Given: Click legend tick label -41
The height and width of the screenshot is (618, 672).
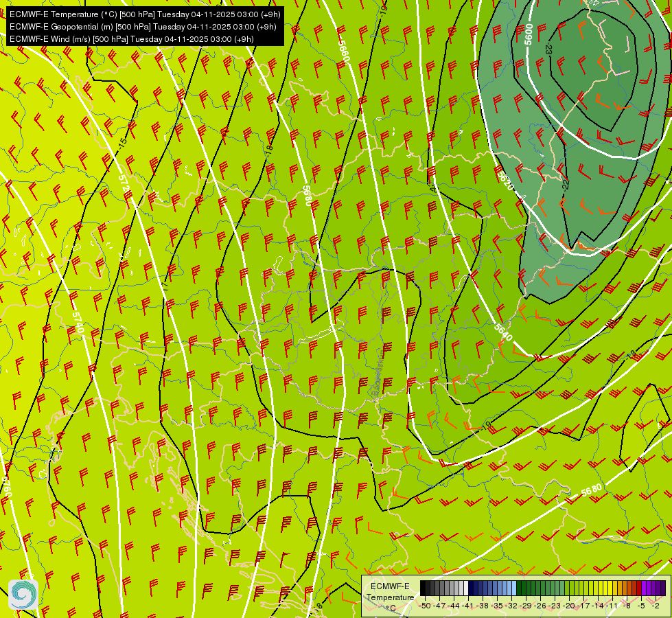Looking at the screenshot, I should [x=468, y=606].
